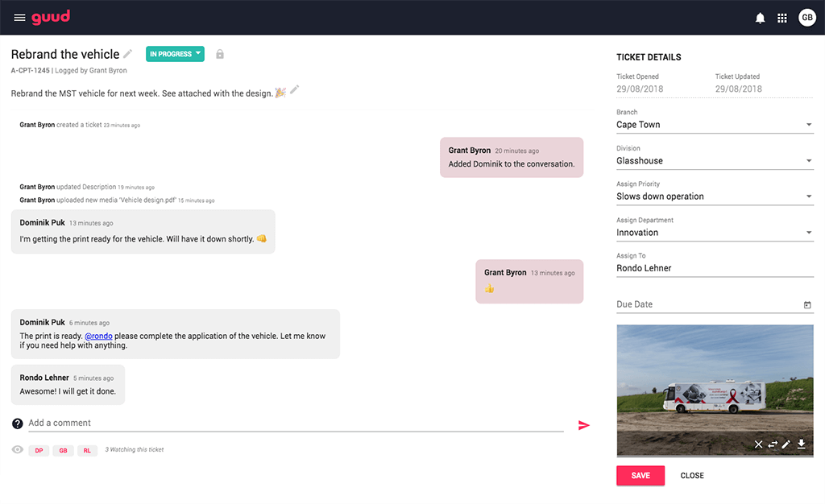Click Rondo Lehner's 'Awesome! I will get it done.' message

68,385
